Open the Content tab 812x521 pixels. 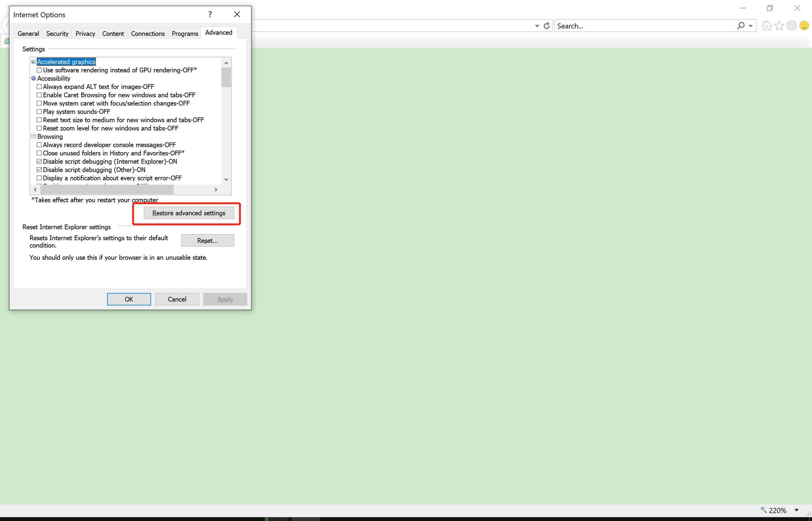[x=113, y=33]
